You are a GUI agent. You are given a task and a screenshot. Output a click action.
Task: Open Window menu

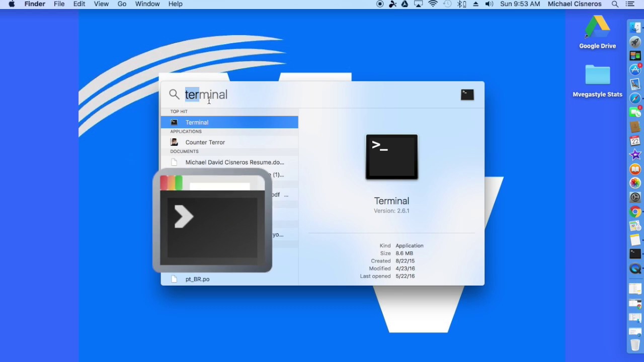147,4
